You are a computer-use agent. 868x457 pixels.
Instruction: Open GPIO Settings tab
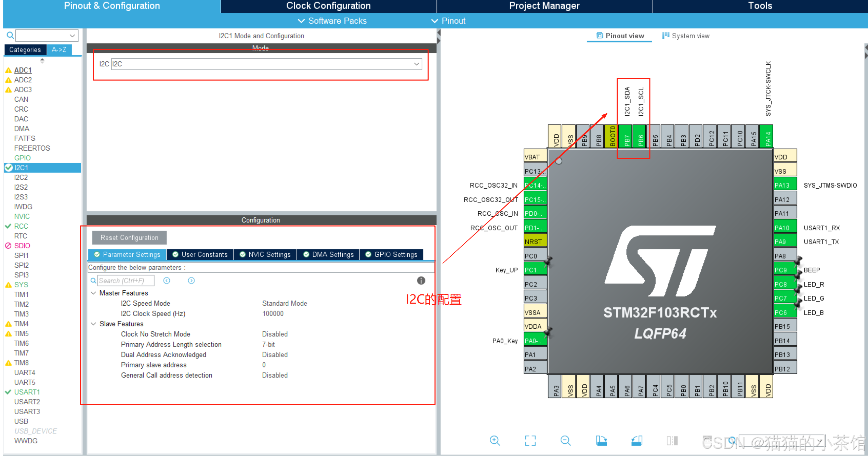[x=391, y=254]
